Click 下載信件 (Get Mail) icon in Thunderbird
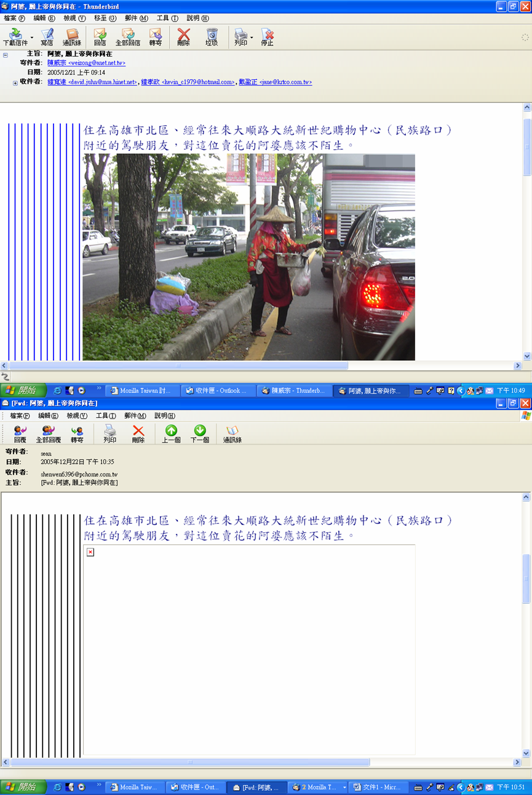 pos(15,37)
